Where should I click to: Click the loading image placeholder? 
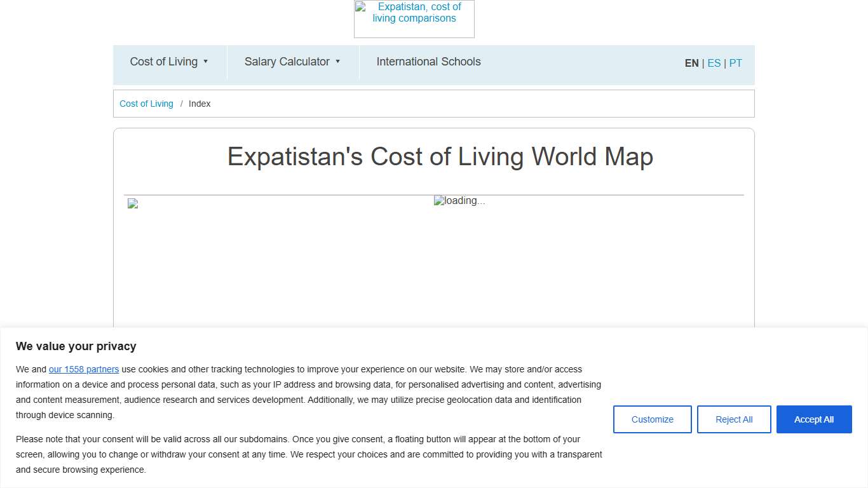459,201
